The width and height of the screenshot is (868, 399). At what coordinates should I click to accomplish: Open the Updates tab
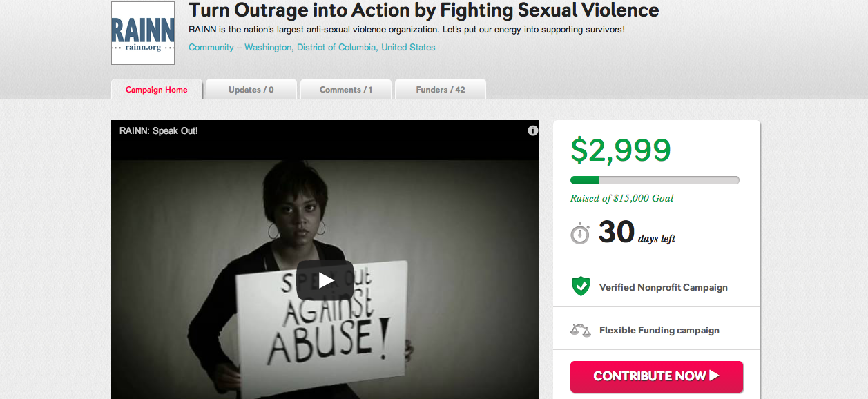coord(251,90)
